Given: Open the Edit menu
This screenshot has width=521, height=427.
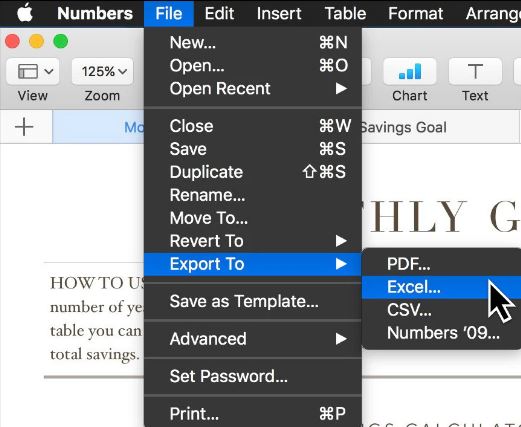Looking at the screenshot, I should [219, 14].
